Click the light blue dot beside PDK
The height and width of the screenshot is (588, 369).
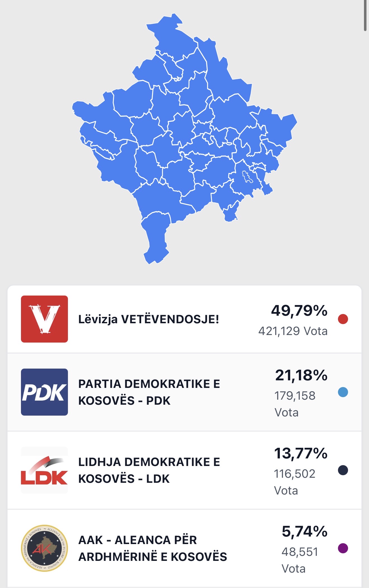(x=343, y=392)
